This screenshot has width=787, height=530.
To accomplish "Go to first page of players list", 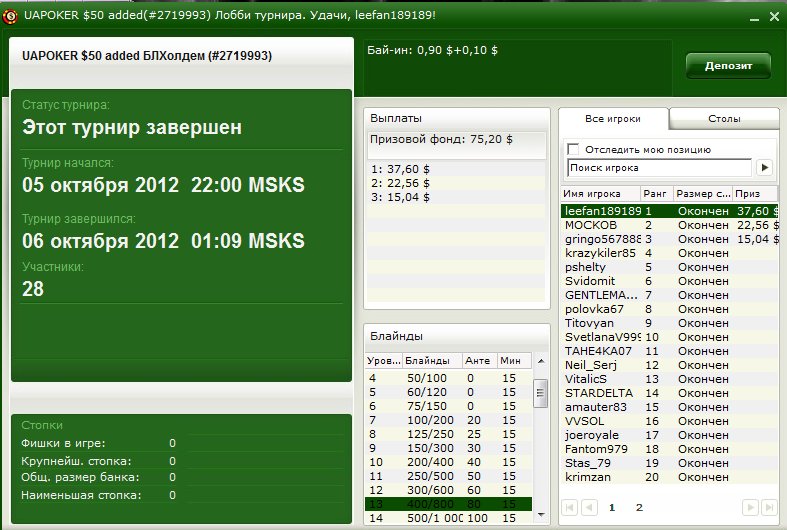I will point(570,508).
